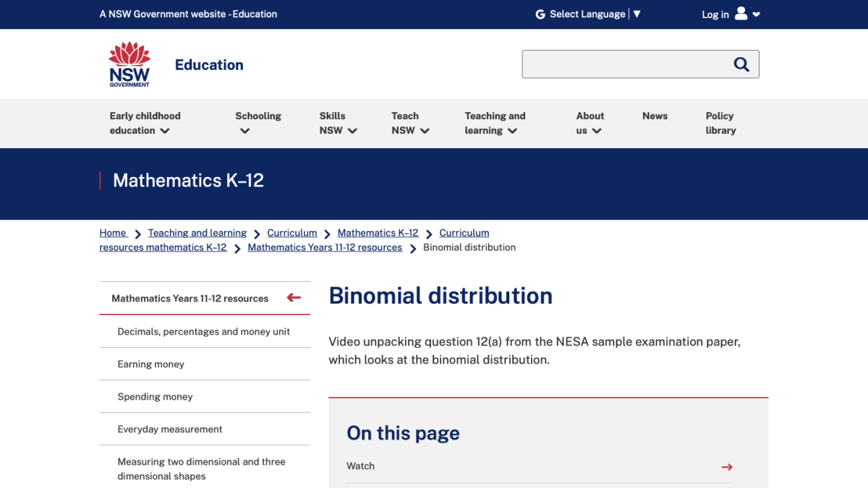Click the red arrow icon next to Watch
The height and width of the screenshot is (488, 868).
click(726, 467)
